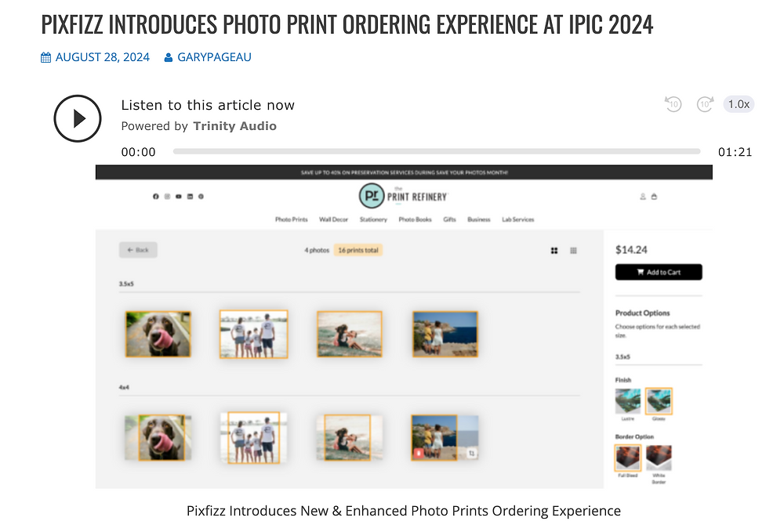Image resolution: width=784 pixels, height=532 pixels.
Task: Click the Print Refinery logo
Action: (x=402, y=196)
